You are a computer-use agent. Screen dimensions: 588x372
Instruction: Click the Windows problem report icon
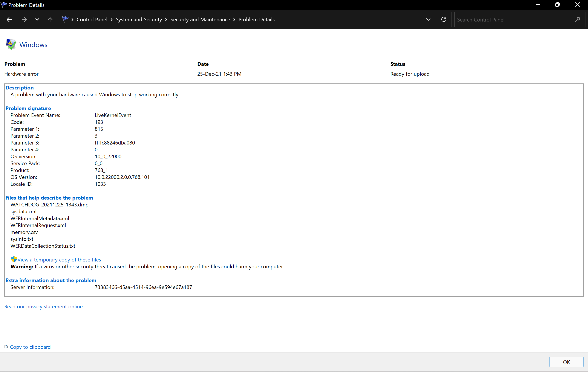pos(11,45)
